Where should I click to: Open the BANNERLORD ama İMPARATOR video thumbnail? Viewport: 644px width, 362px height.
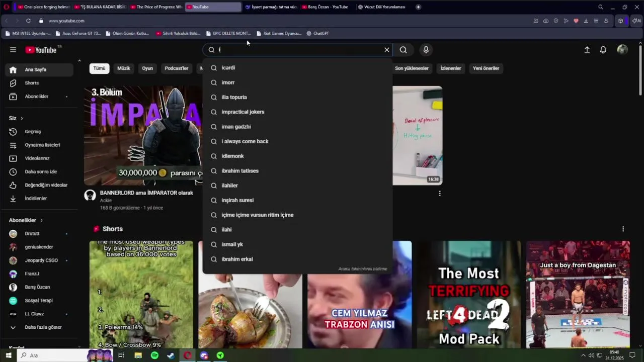point(143,136)
